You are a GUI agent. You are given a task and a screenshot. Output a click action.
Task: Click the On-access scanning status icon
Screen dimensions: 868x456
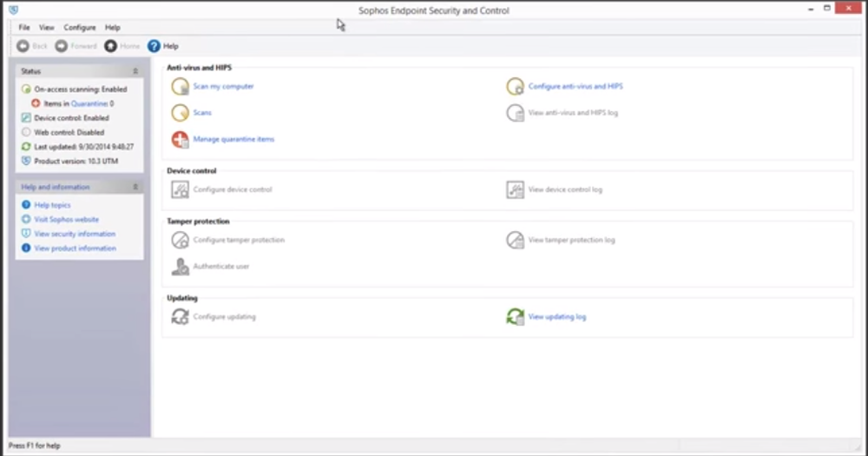pyautogui.click(x=26, y=89)
